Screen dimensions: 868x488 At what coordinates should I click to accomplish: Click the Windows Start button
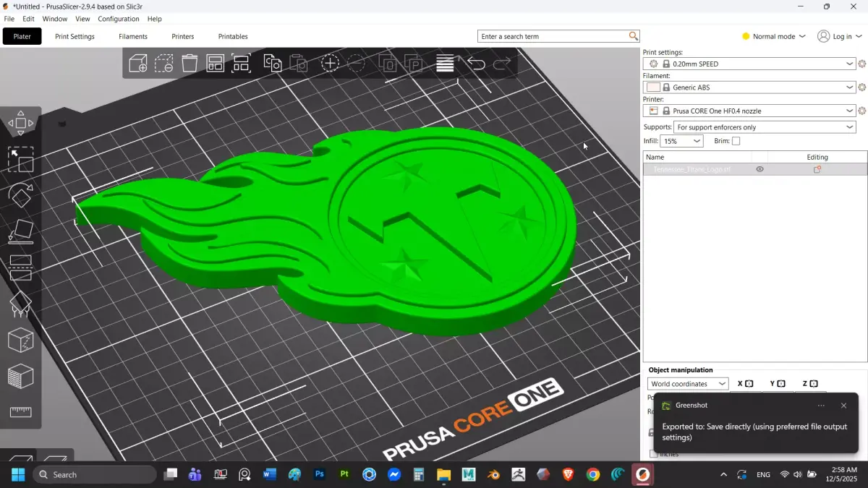pyautogui.click(x=18, y=475)
